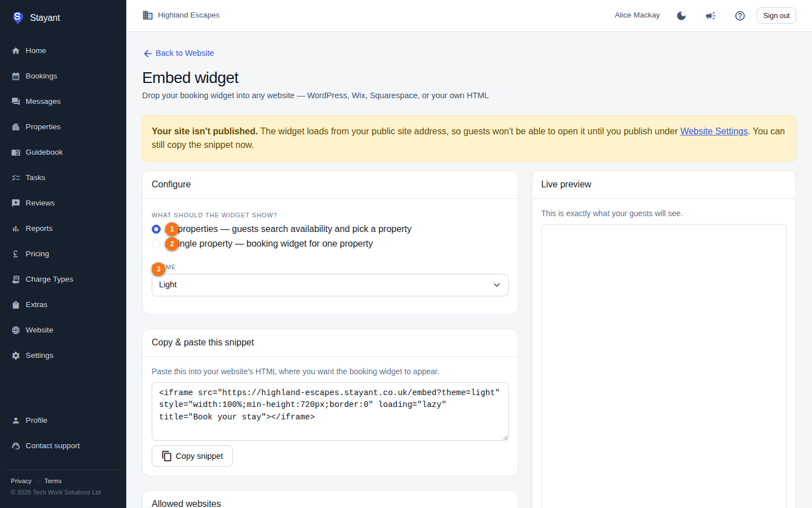Open Pricing in the sidebar
The image size is (812, 508).
63,254
